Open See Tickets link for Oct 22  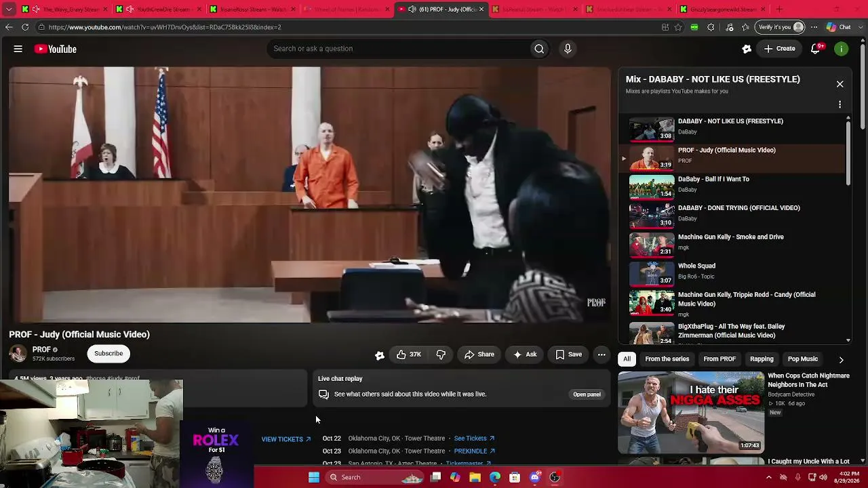[x=474, y=439]
